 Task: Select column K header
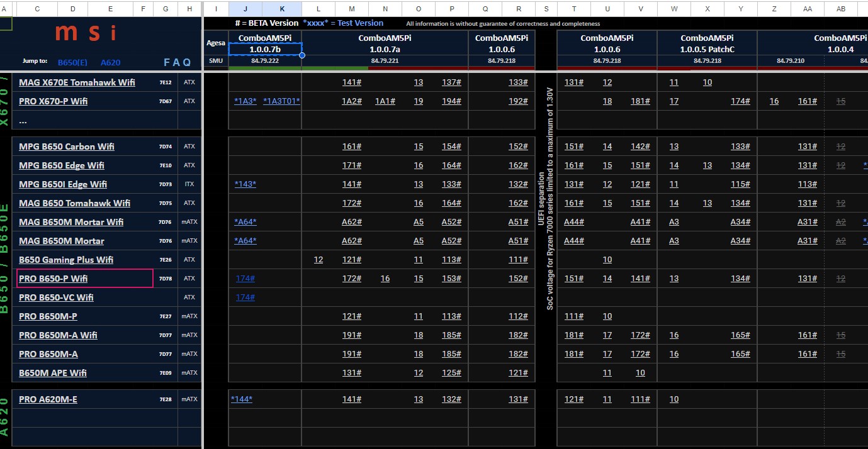pos(282,9)
